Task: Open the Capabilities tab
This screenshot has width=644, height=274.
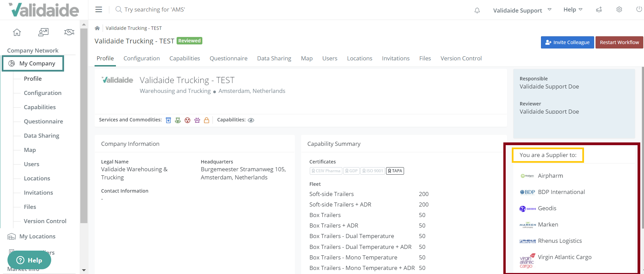Action: coord(185,58)
